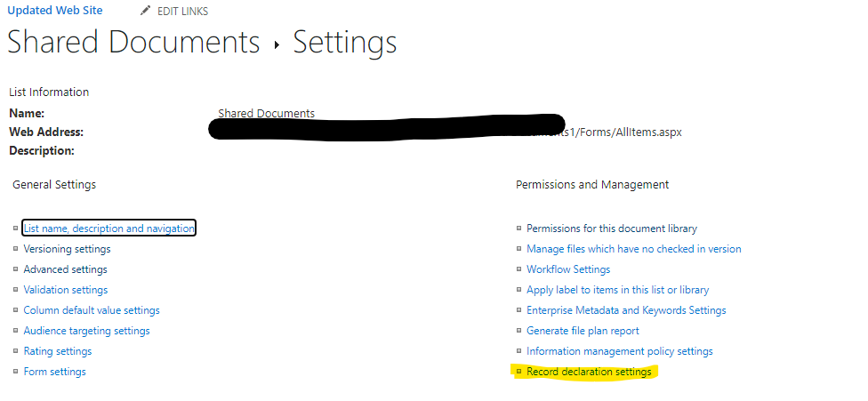Click the bullet icon beside Form settings

(x=15, y=372)
